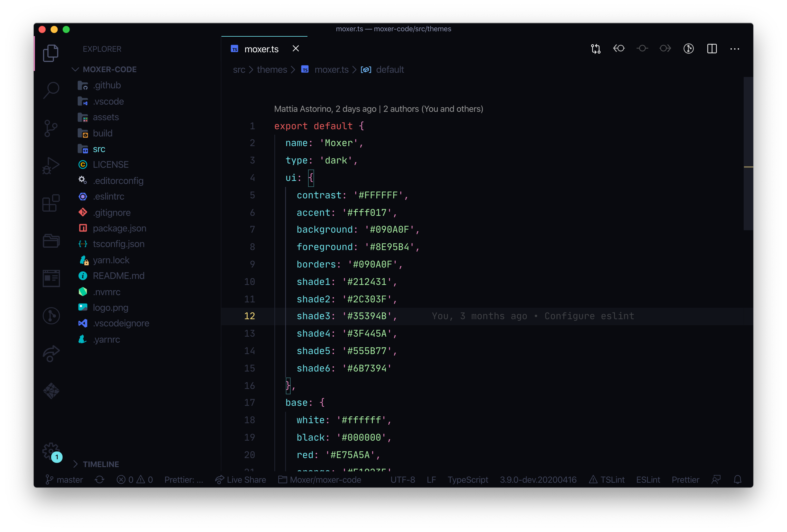This screenshot has height=532, width=787.
Task: Toggle file blame annotations icon
Action: 688,49
